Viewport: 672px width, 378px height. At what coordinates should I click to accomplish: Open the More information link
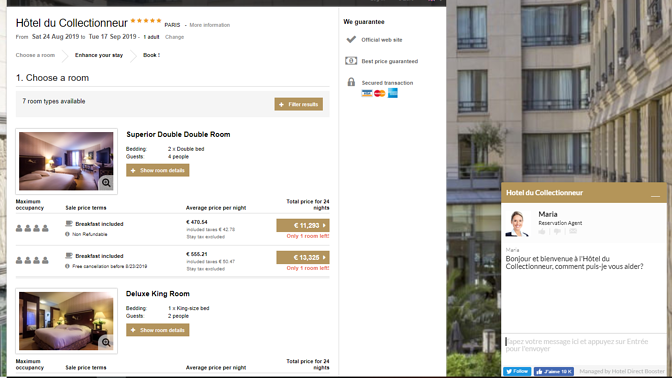click(x=210, y=25)
